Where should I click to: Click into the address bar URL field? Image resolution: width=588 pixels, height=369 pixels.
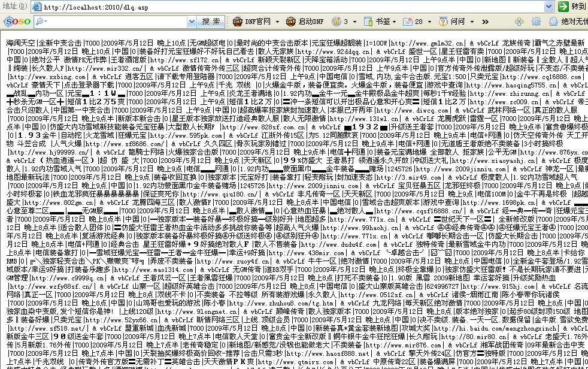pyautogui.click(x=287, y=7)
